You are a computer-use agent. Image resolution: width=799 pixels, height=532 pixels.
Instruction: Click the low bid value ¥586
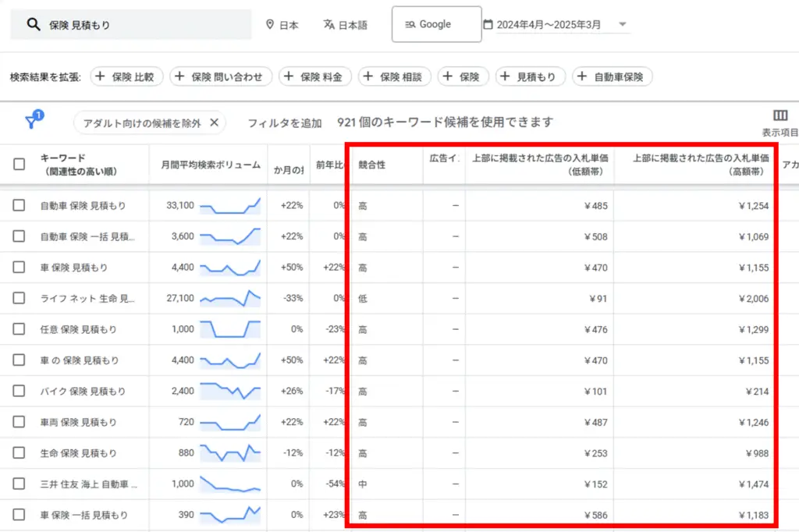pyautogui.click(x=595, y=515)
